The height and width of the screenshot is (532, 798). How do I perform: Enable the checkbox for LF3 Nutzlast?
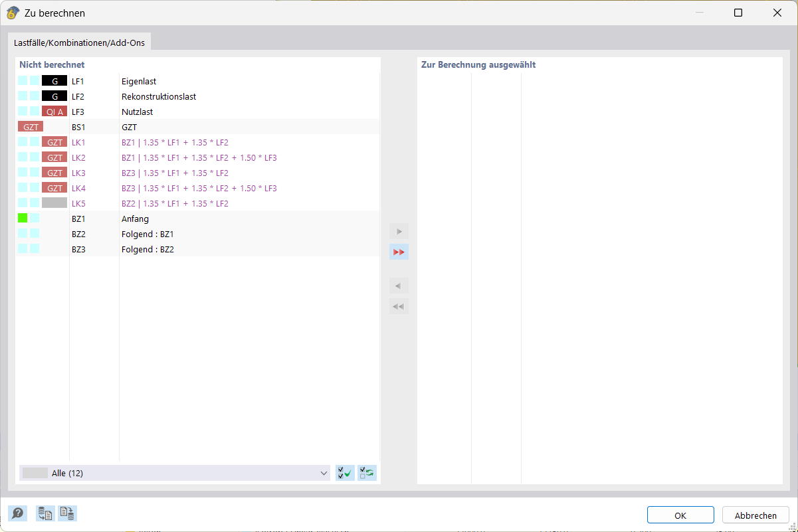pyautogui.click(x=21, y=112)
